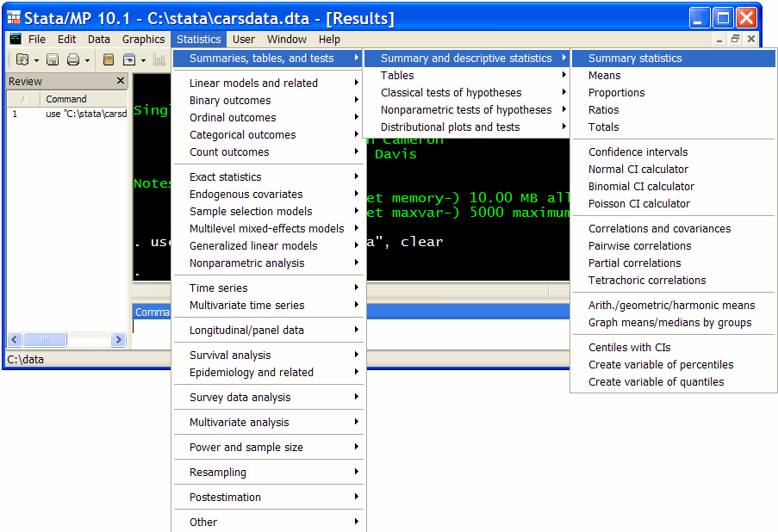Click the Print toolbar icon
Screen dimensions: 778x532
(x=73, y=59)
